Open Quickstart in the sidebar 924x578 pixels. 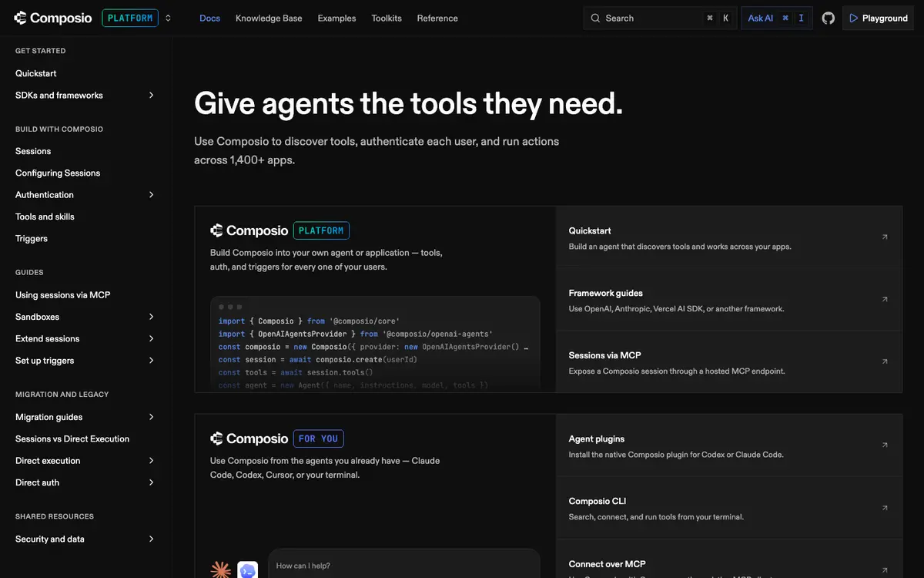36,73
